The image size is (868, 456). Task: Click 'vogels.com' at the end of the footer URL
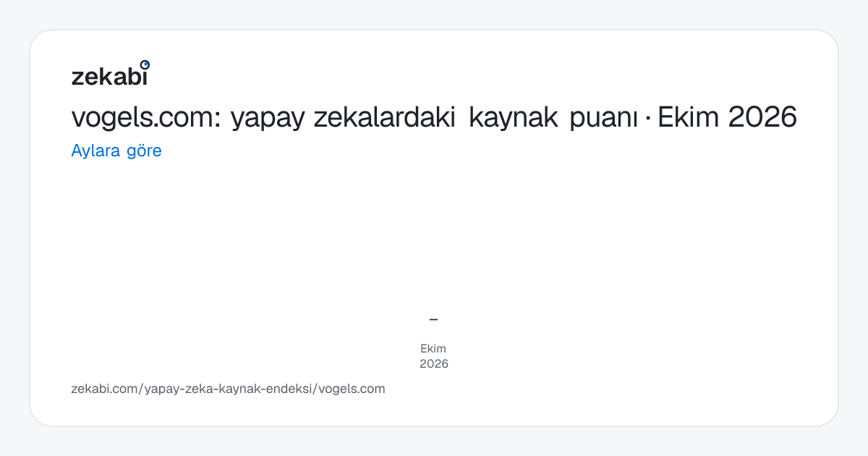[352, 389]
